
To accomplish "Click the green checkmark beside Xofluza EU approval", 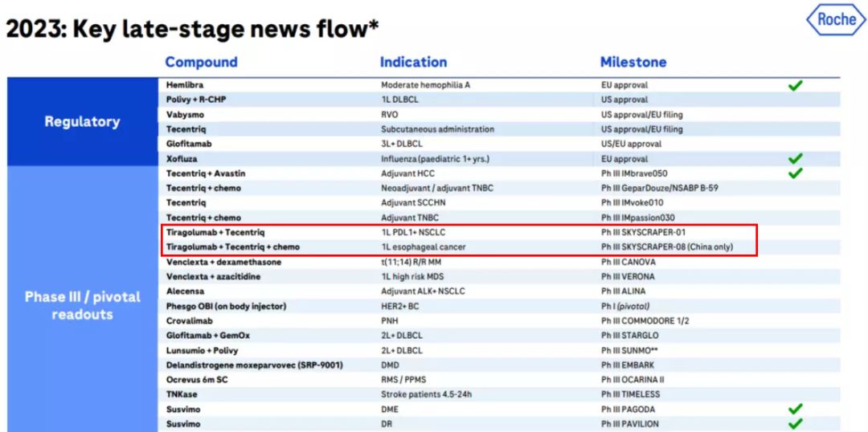I will [x=795, y=159].
